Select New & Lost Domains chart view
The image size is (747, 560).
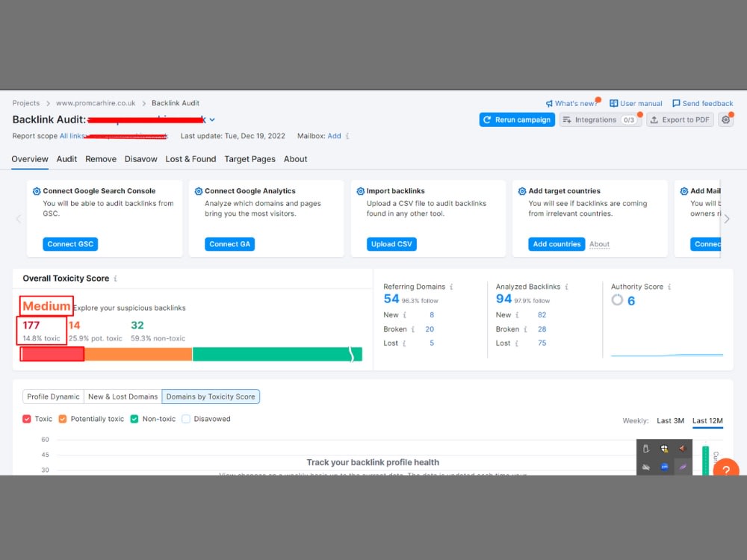[123, 396]
